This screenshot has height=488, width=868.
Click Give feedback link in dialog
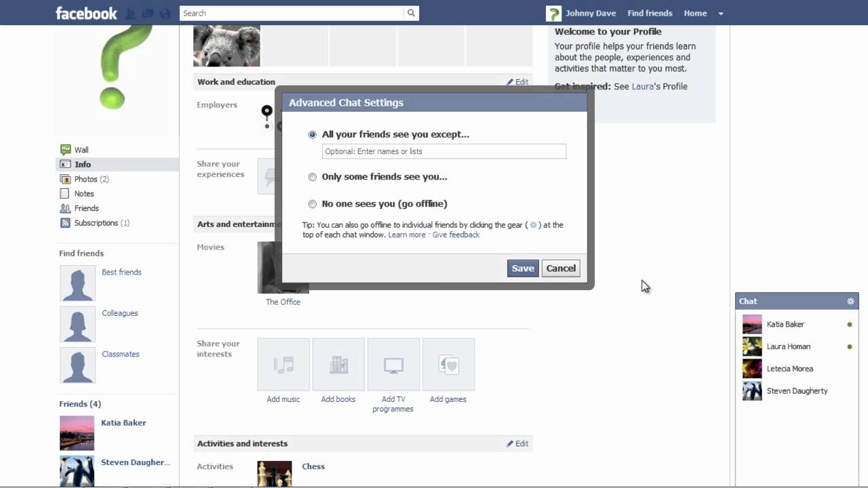pos(456,235)
